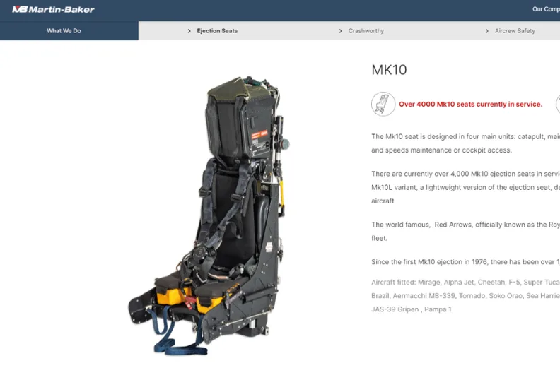Click the chevron before Ejection Seats

(189, 31)
